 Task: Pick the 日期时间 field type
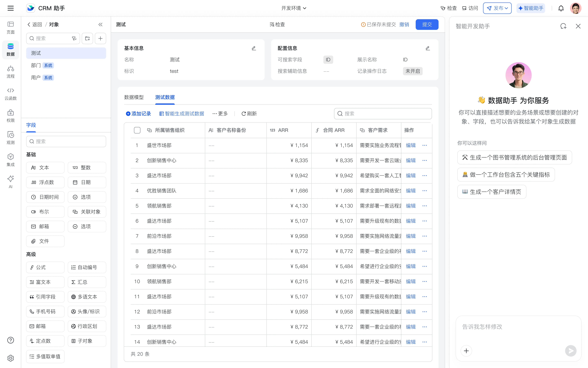click(x=45, y=197)
